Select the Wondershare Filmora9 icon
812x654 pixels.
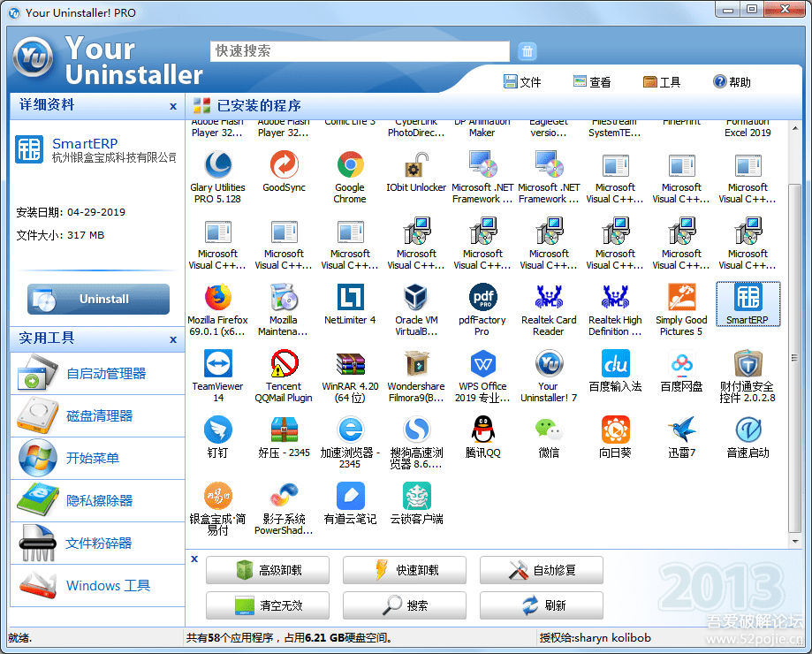coord(416,363)
